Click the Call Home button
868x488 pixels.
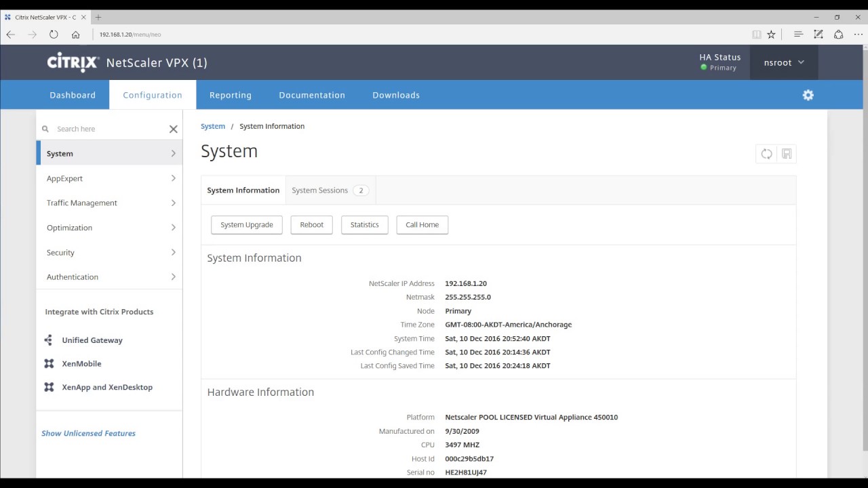[x=422, y=225]
